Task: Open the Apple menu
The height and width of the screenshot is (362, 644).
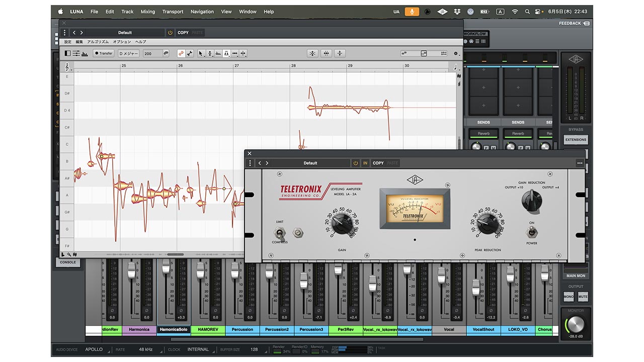Action: 61,12
